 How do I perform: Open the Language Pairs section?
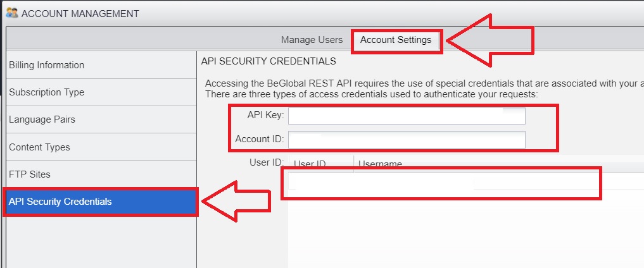coord(42,119)
